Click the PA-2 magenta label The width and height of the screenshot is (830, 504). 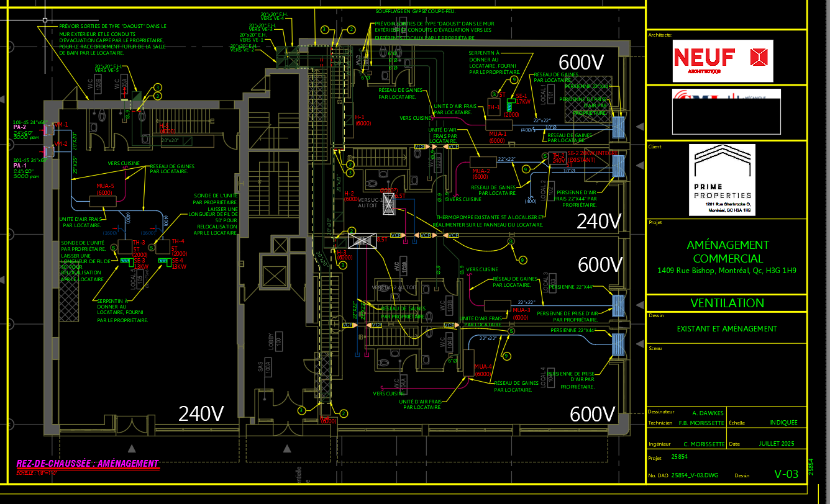pyautogui.click(x=20, y=127)
